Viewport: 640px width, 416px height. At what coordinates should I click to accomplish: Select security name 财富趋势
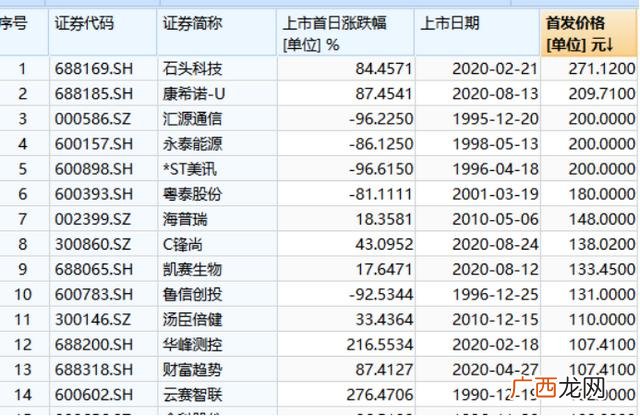coord(192,370)
